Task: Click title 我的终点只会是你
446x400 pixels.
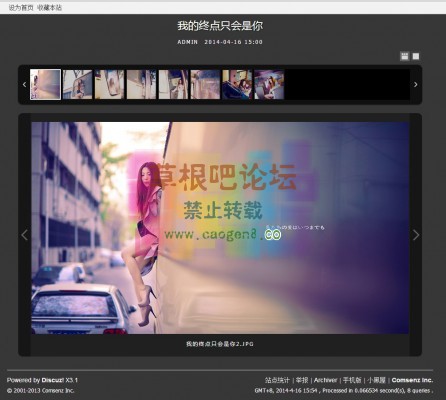Action: pyautogui.click(x=220, y=26)
